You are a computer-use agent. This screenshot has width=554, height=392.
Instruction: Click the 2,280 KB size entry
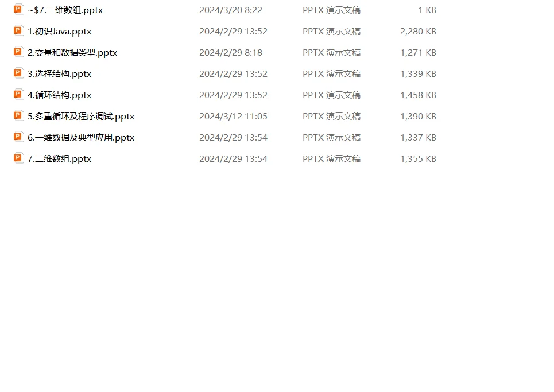click(x=418, y=32)
